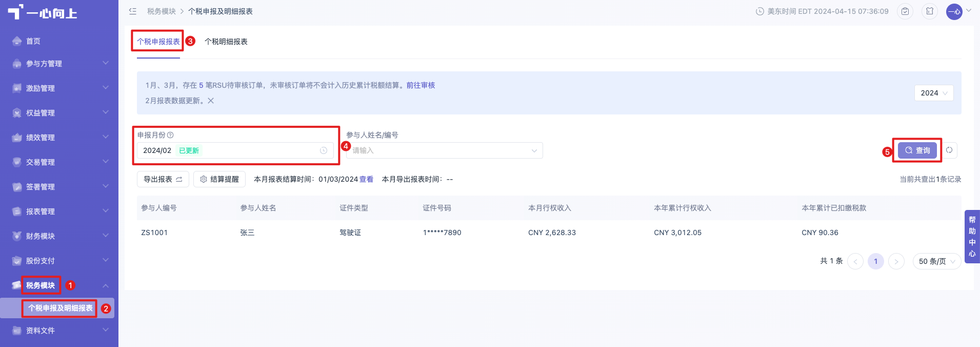Open the 参与人姓名/编号 dropdown
The height and width of the screenshot is (347, 980).
444,150
